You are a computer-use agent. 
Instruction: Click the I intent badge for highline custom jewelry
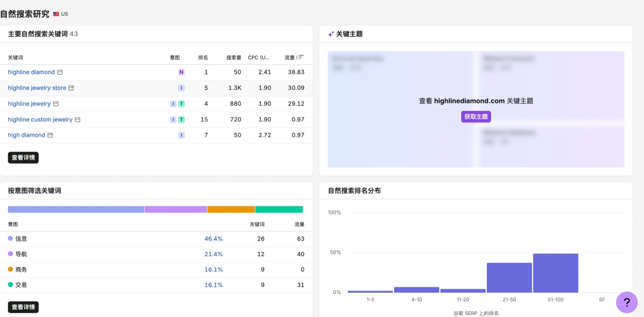point(173,120)
